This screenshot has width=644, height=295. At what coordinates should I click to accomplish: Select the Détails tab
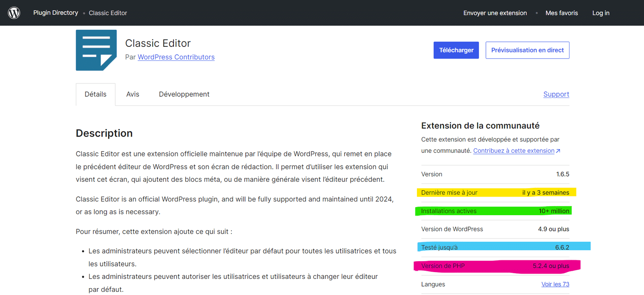[x=95, y=94]
